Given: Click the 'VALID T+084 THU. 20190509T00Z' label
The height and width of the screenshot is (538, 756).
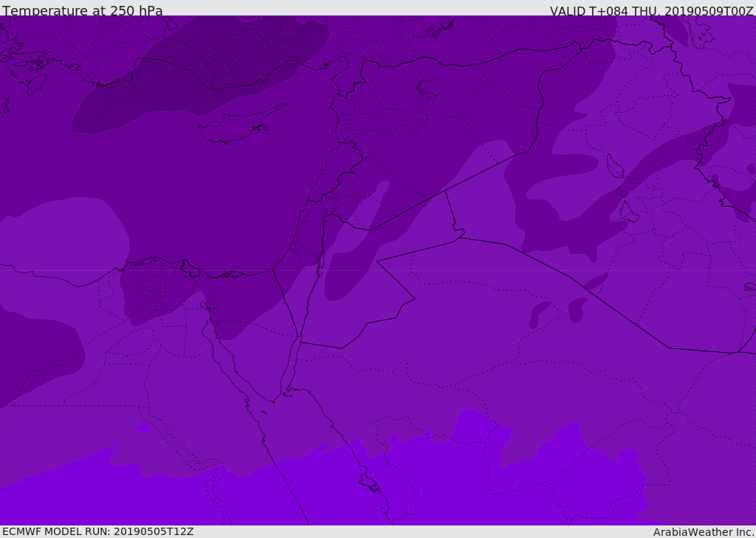Looking at the screenshot, I should point(651,11).
